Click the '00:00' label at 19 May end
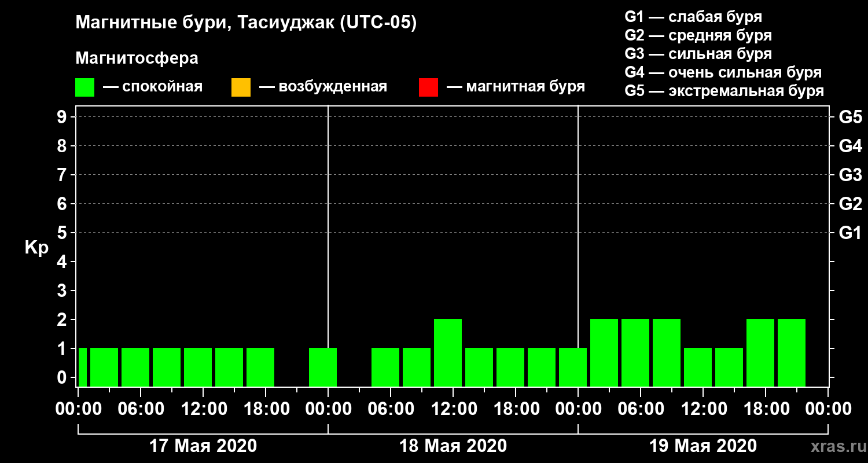The height and width of the screenshot is (463, 868). pyautogui.click(x=828, y=409)
